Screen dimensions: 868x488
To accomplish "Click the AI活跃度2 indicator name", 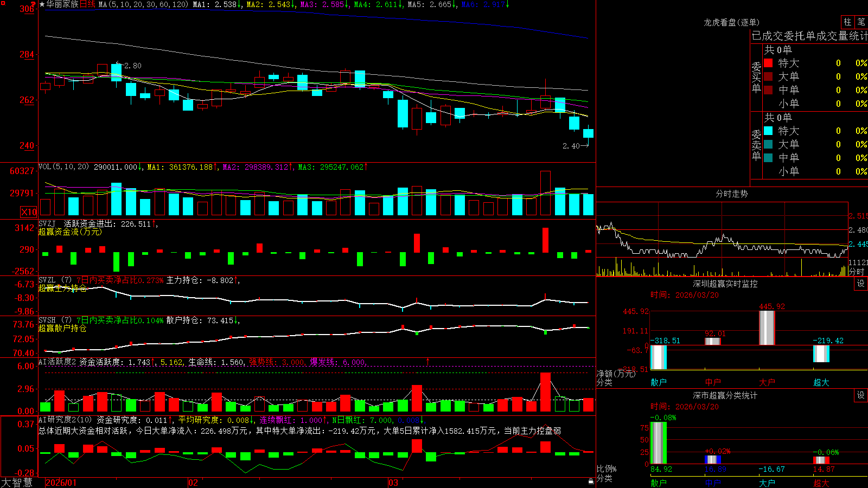I will (58, 362).
